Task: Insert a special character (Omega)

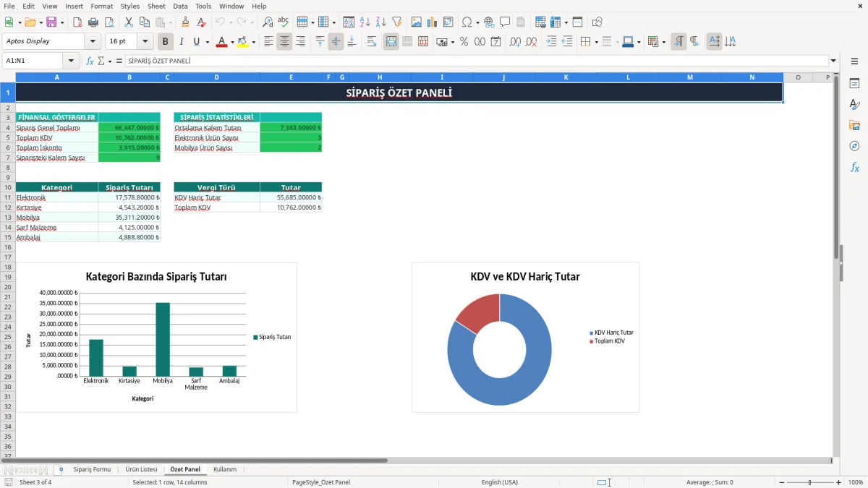Action: tap(467, 22)
